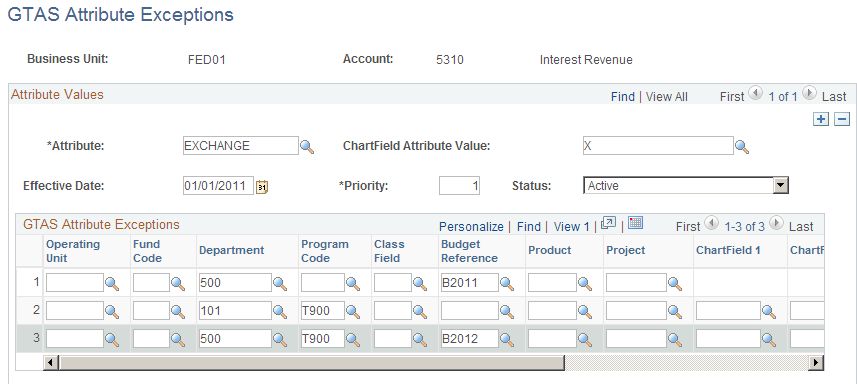Look up Budget Reference B2011
Viewport: 857px width, 384px height.
[507, 283]
